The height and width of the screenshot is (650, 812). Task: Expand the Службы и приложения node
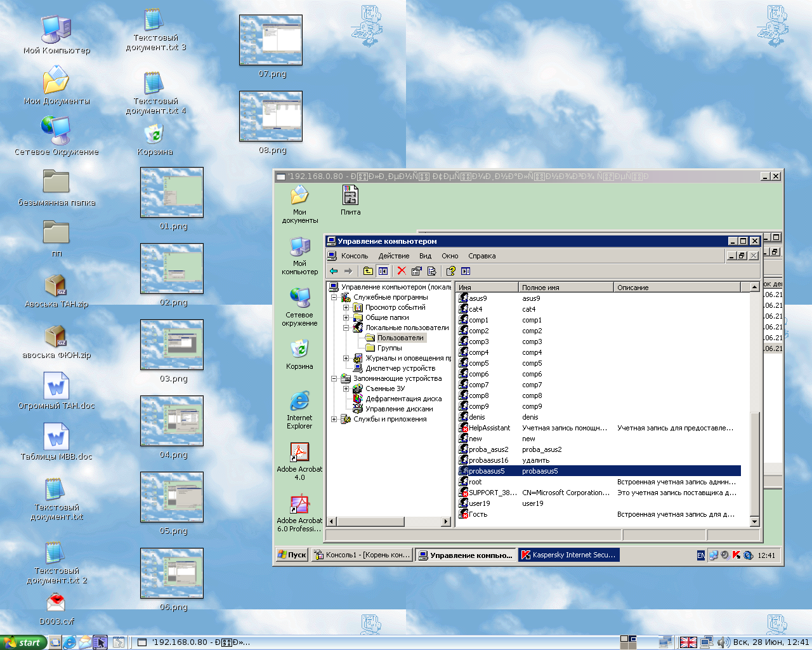pos(334,419)
